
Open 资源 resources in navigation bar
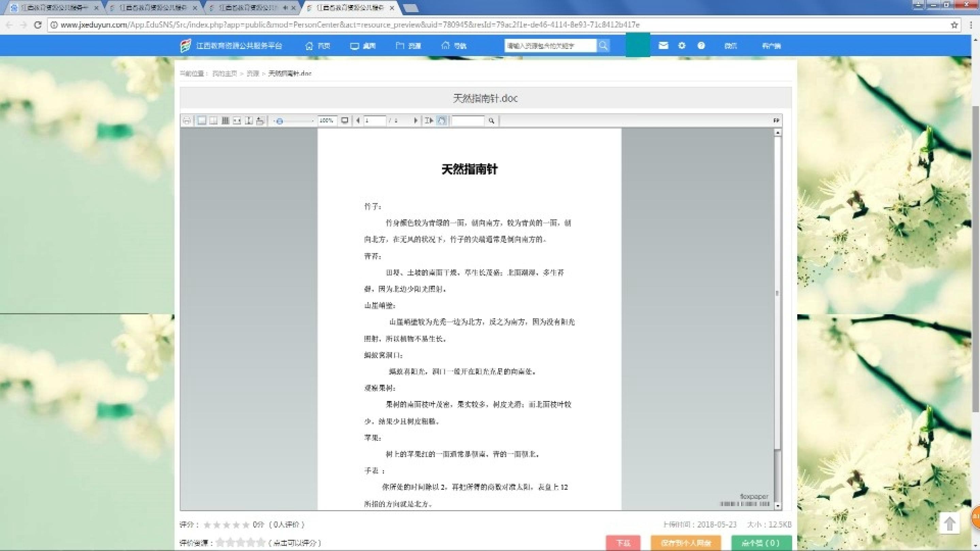coord(409,46)
